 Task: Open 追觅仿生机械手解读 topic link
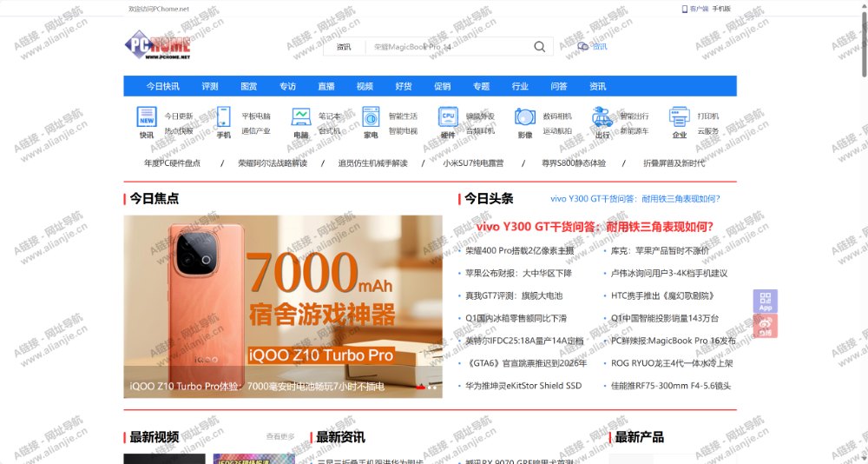click(x=372, y=163)
